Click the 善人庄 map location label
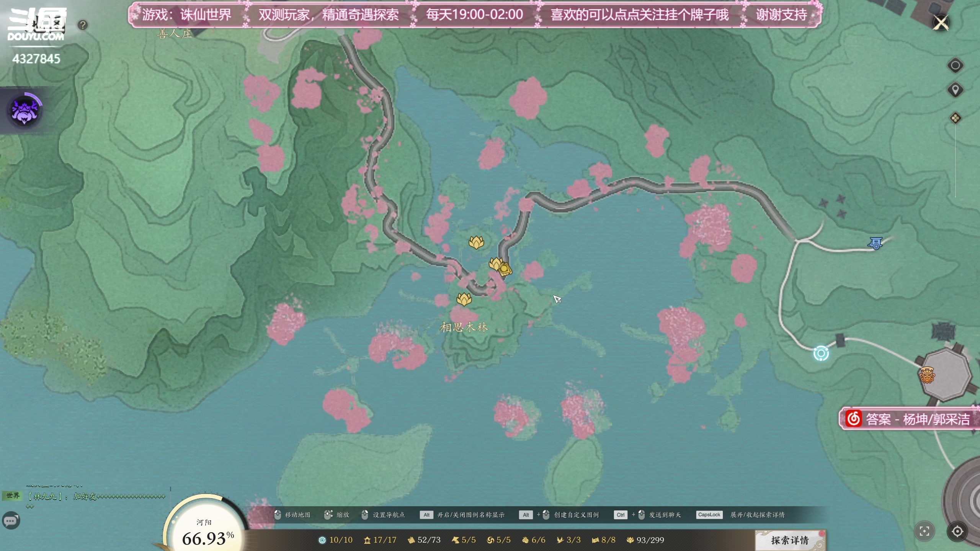This screenshot has width=980, height=551. [174, 34]
